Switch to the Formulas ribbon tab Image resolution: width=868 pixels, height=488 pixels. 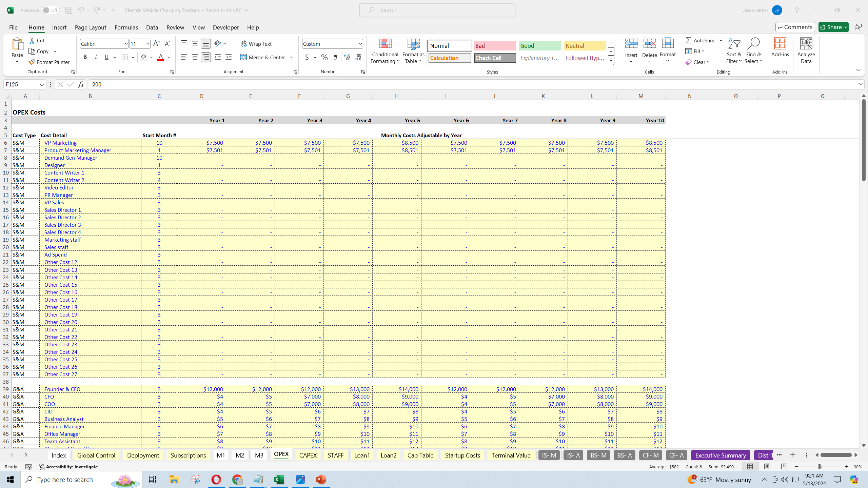126,27
